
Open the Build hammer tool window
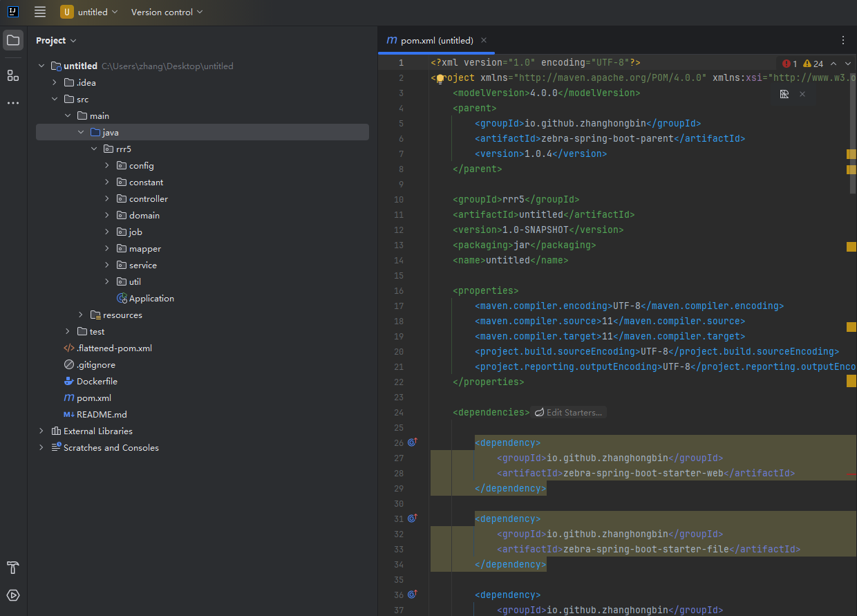[13, 568]
